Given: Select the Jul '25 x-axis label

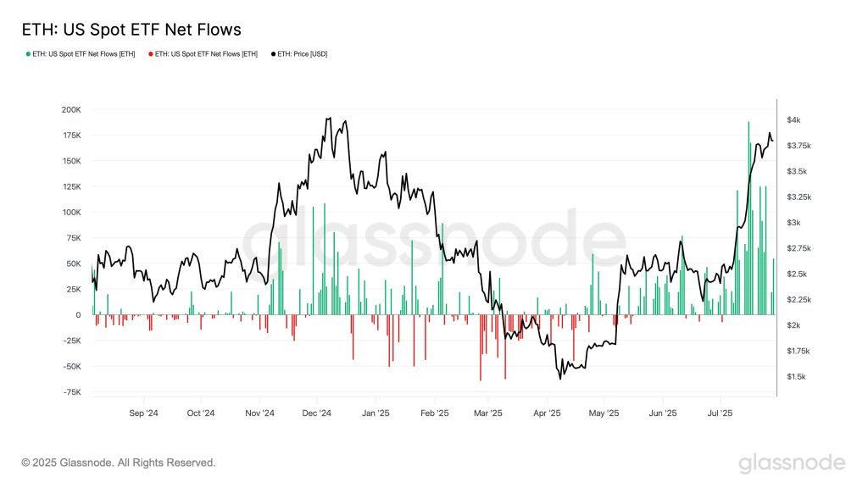Looking at the screenshot, I should click(721, 413).
